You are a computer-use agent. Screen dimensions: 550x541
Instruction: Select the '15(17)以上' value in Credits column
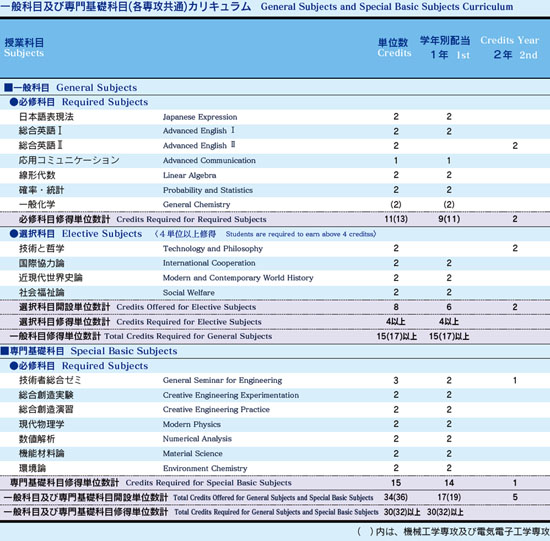[397, 336]
